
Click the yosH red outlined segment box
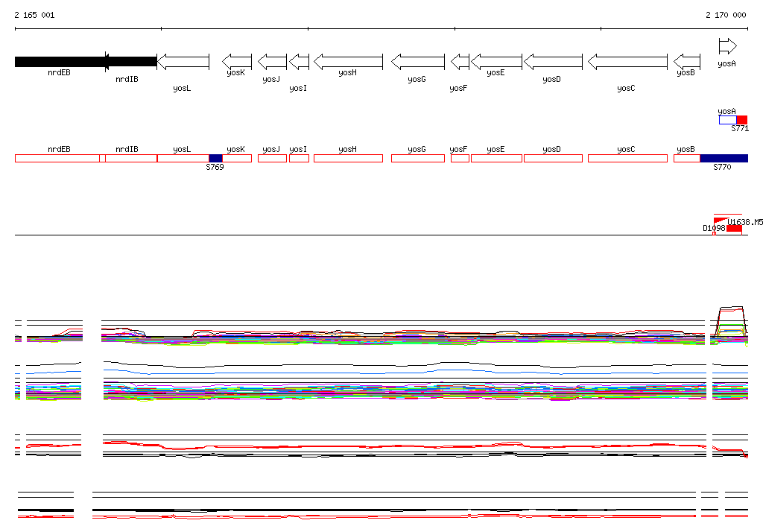click(349, 158)
